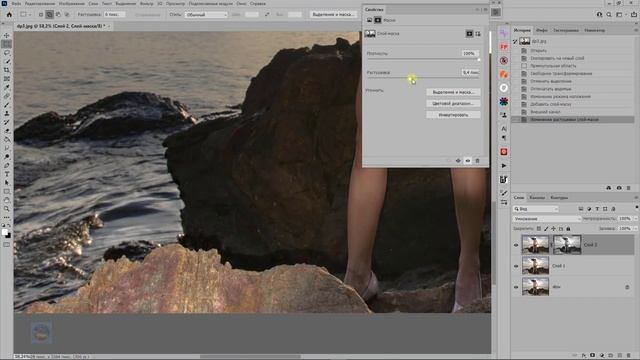This screenshot has height=360, width=640.
Task: Click the search icon at top right
Action: [609, 14]
